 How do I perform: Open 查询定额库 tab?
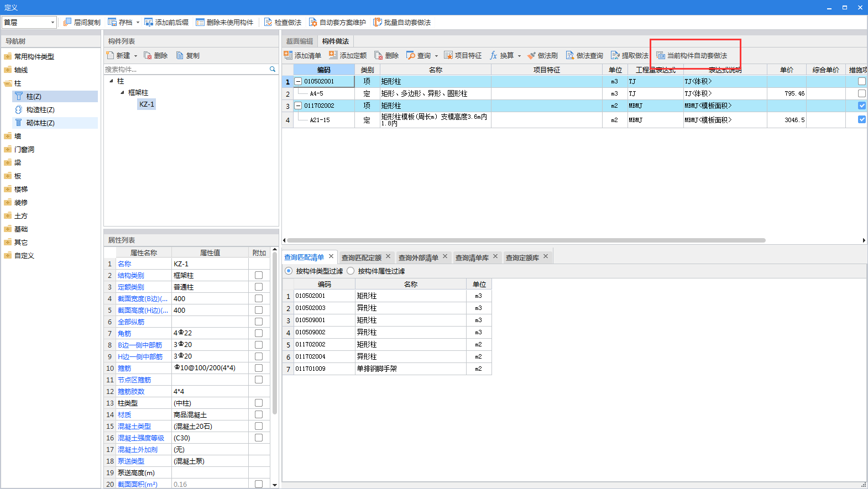[x=522, y=257]
